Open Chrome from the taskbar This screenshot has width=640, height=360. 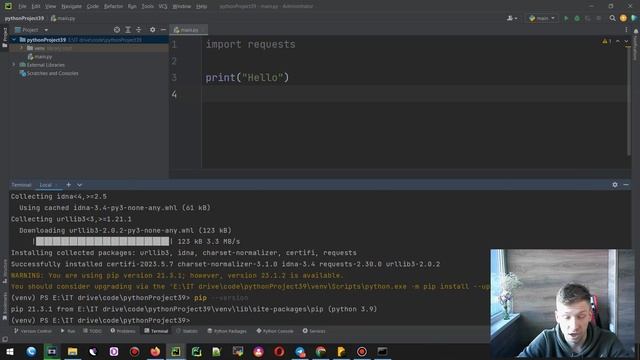pos(320,351)
